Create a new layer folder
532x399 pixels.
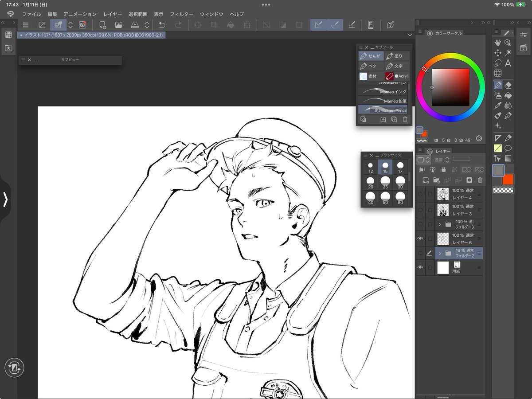click(x=437, y=180)
